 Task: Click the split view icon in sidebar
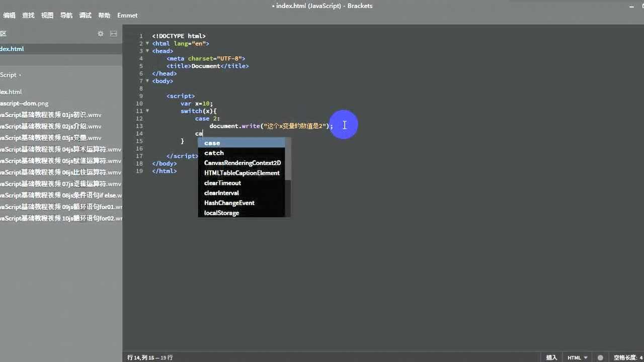[x=114, y=34]
